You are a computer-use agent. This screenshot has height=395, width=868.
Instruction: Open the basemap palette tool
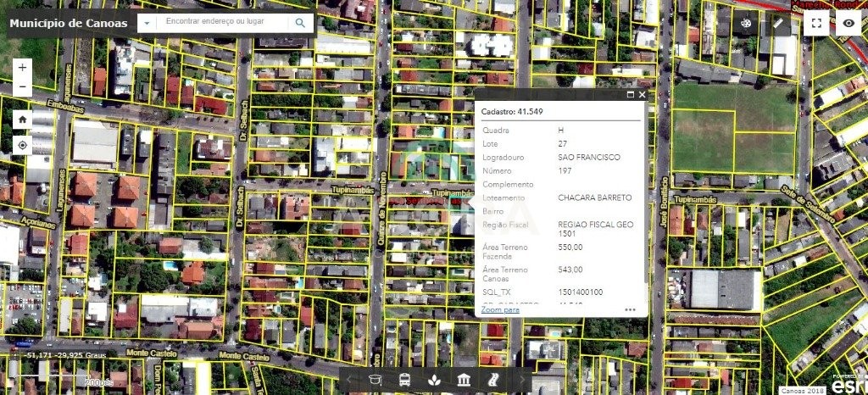click(746, 23)
